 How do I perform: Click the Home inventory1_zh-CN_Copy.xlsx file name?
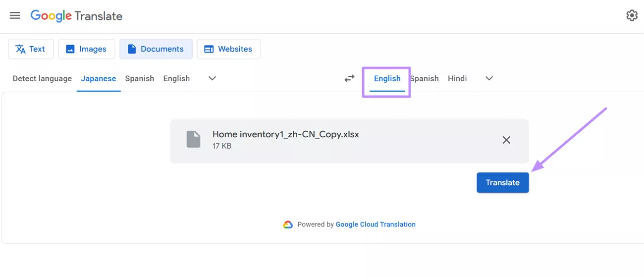pyautogui.click(x=285, y=134)
